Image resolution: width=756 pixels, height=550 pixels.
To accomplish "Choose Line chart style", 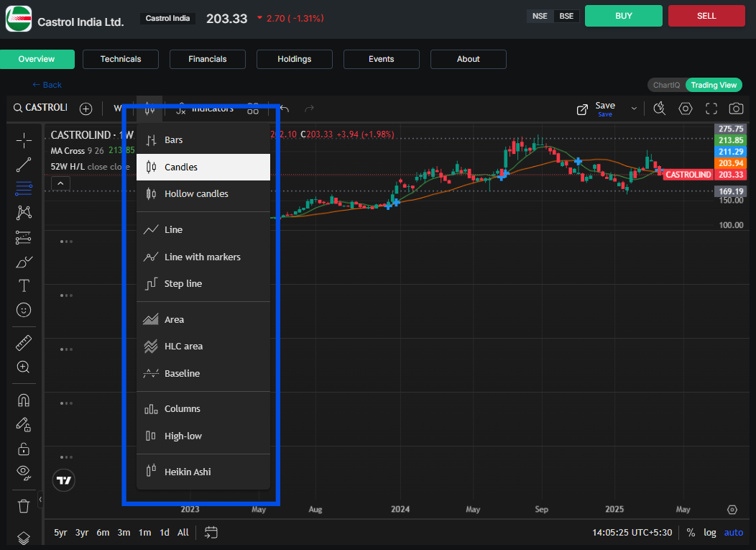I will [203, 229].
